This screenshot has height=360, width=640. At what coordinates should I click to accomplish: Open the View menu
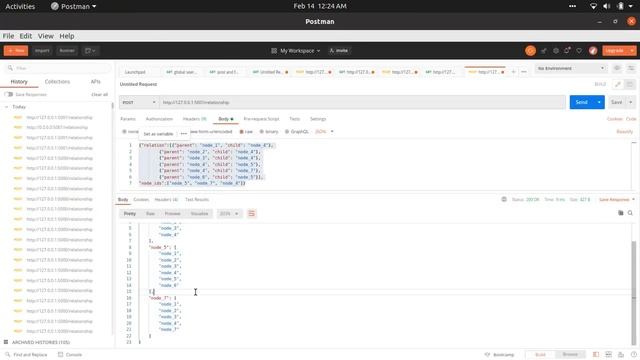[x=46, y=36]
